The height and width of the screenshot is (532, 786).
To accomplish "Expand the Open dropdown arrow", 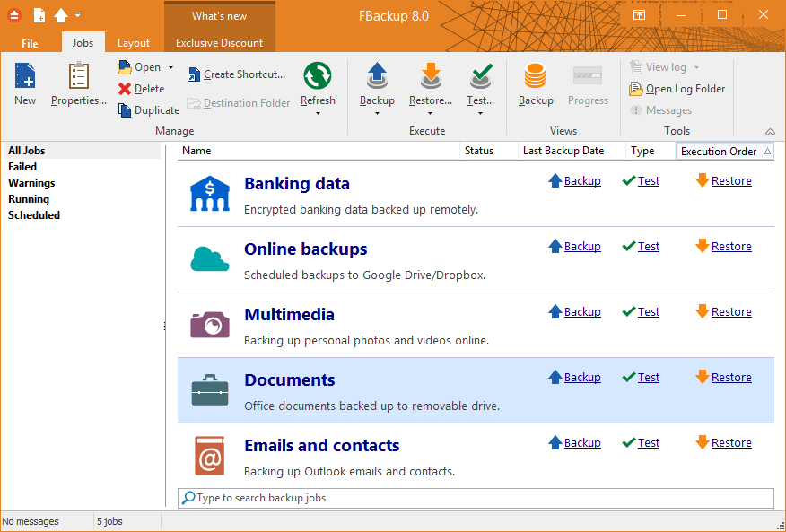I will (x=171, y=67).
